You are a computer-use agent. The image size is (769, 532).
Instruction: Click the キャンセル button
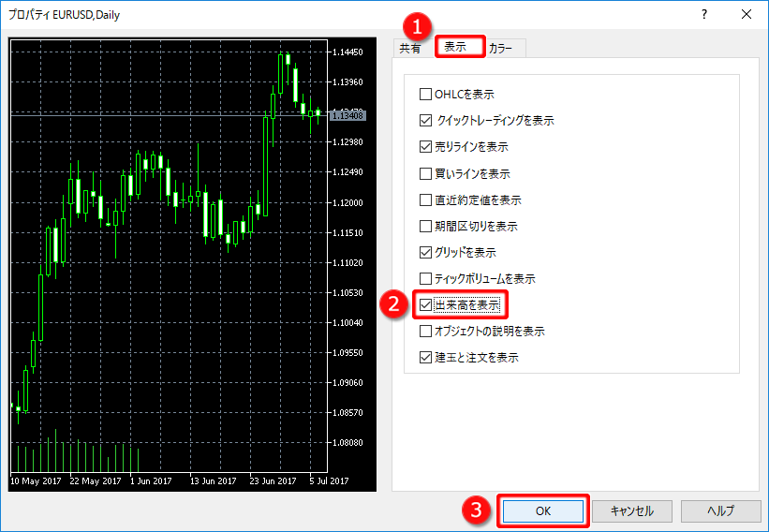(x=631, y=510)
